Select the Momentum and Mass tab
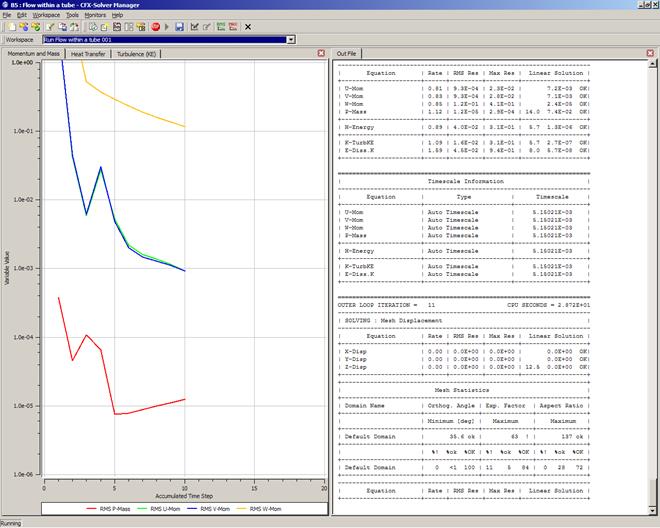Screen dimensions: 660x528 click(x=33, y=52)
